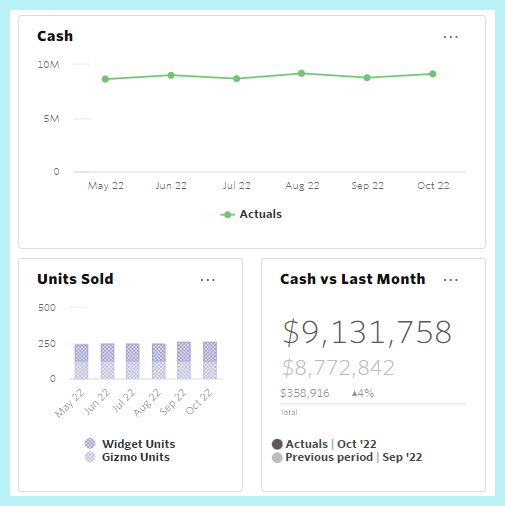505x506 pixels.
Task: Click the Aug 22 axis label in Cash chart
Action: click(x=302, y=186)
